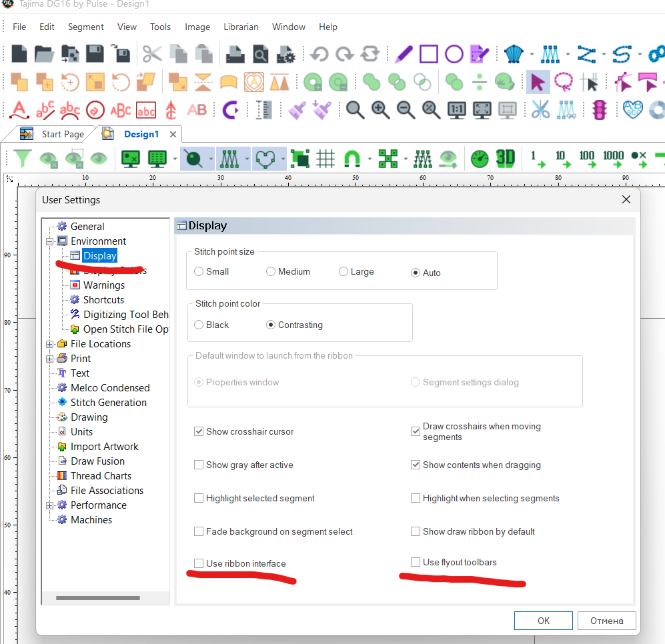The image size is (665, 644).
Task: Select Warnings in settings tree
Action: (104, 285)
